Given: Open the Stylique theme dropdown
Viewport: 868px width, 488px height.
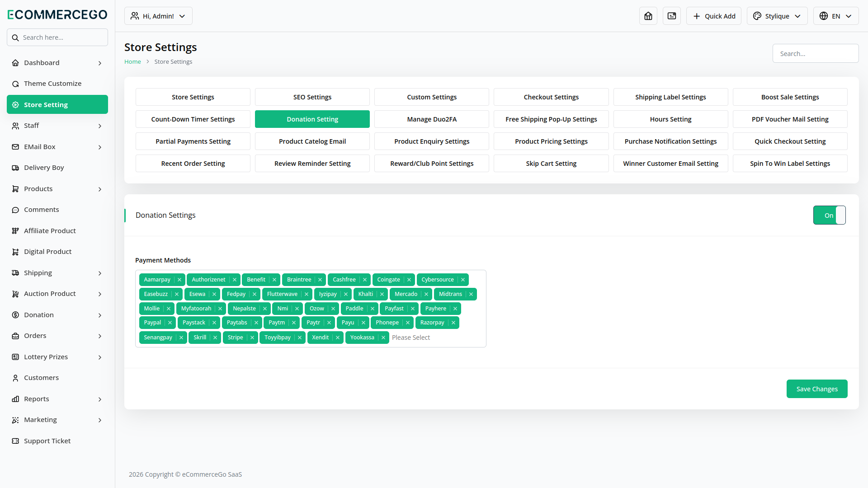Looking at the screenshot, I should coord(777,16).
